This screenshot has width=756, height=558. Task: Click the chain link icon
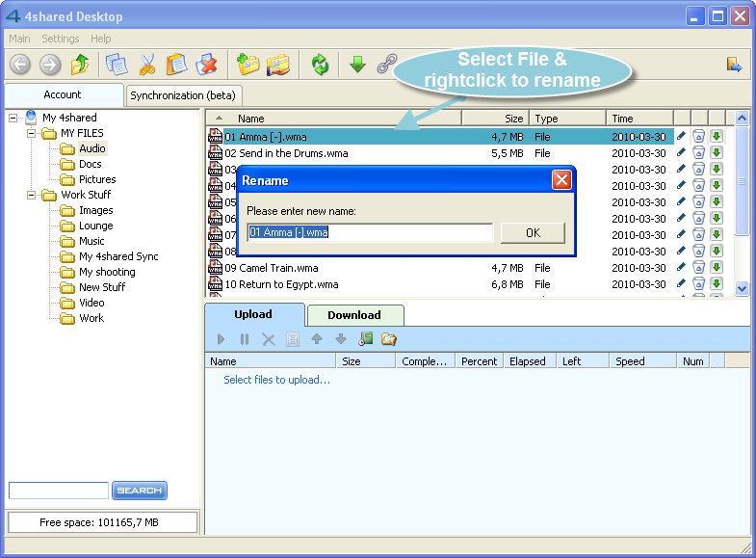387,64
